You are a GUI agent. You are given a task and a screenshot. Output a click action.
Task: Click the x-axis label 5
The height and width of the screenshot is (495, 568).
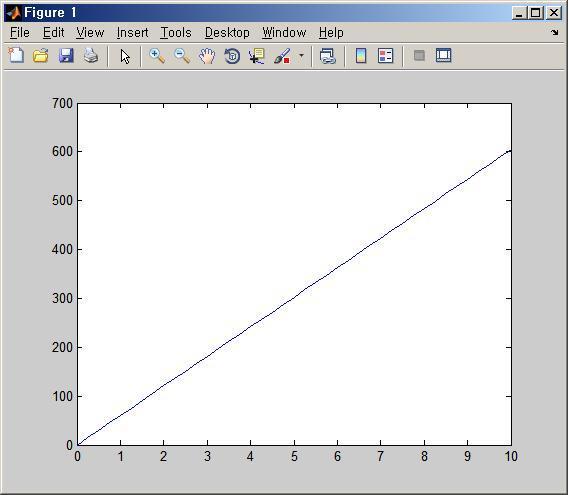point(294,457)
